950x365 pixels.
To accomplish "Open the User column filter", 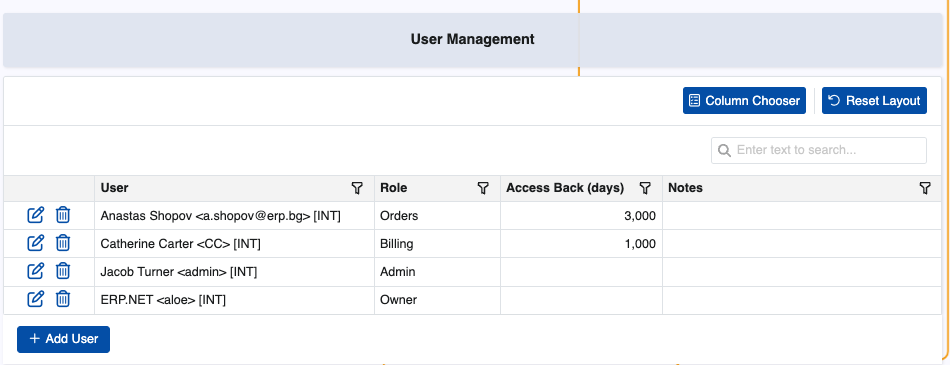I will [x=357, y=189].
